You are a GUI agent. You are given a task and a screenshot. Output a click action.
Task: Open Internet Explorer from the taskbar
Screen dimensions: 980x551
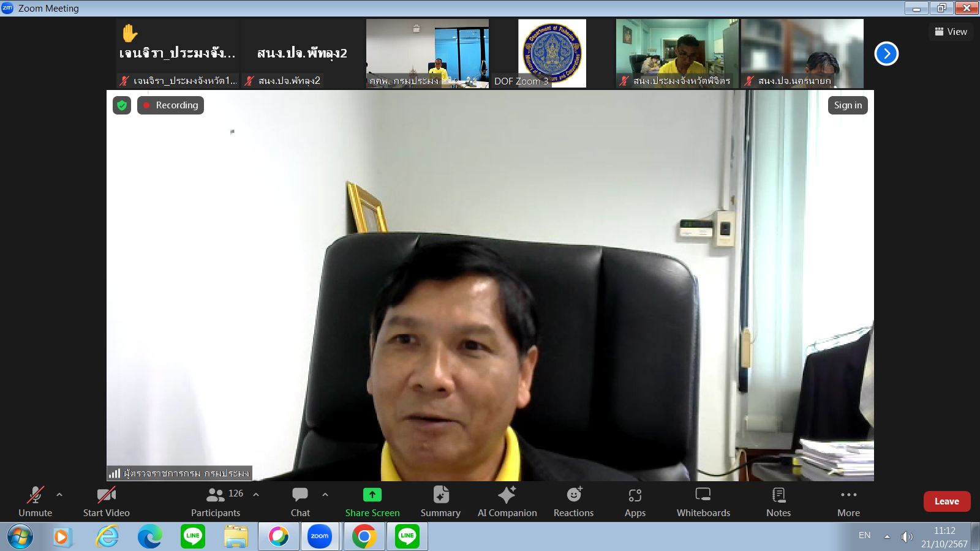point(107,537)
